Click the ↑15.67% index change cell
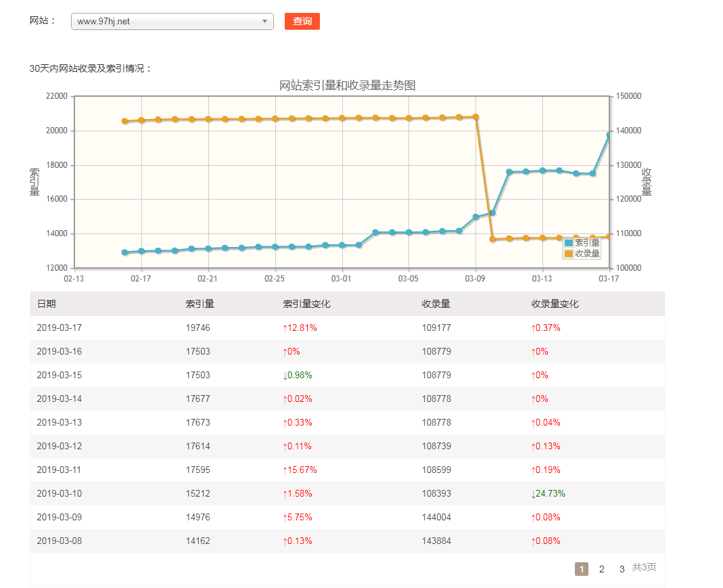 coord(300,470)
